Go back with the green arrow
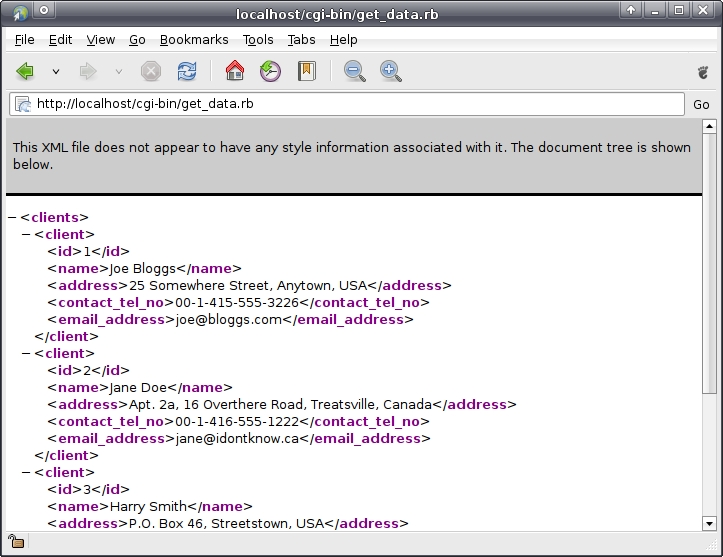This screenshot has height=557, width=723. tap(25, 71)
